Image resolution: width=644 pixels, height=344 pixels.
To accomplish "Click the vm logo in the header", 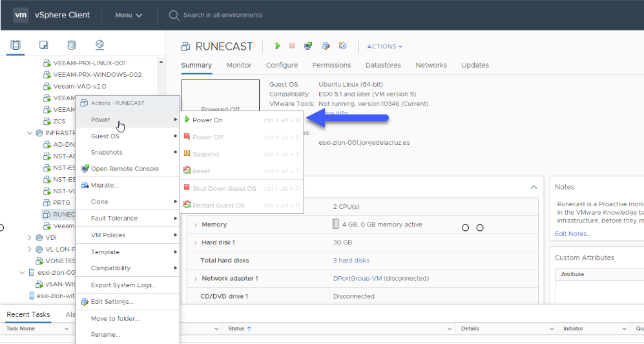I will point(21,16).
